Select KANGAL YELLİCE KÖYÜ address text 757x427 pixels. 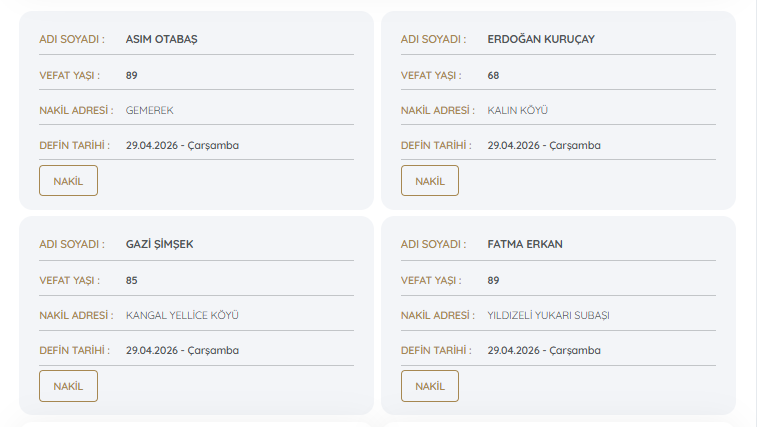tap(182, 315)
